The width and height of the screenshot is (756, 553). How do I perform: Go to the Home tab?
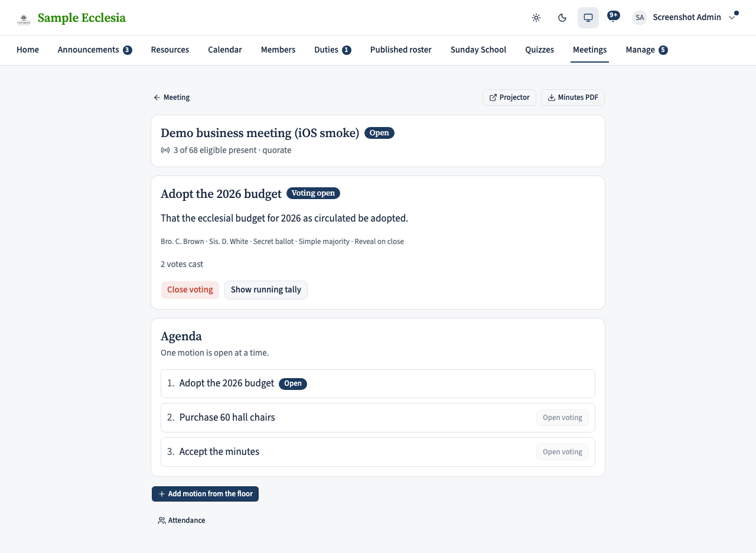(x=28, y=50)
